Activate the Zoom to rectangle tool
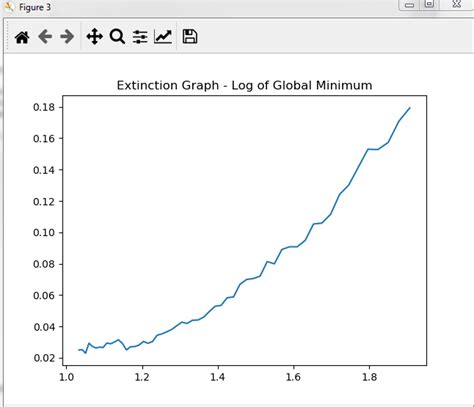The width and height of the screenshot is (474, 407). pos(117,37)
